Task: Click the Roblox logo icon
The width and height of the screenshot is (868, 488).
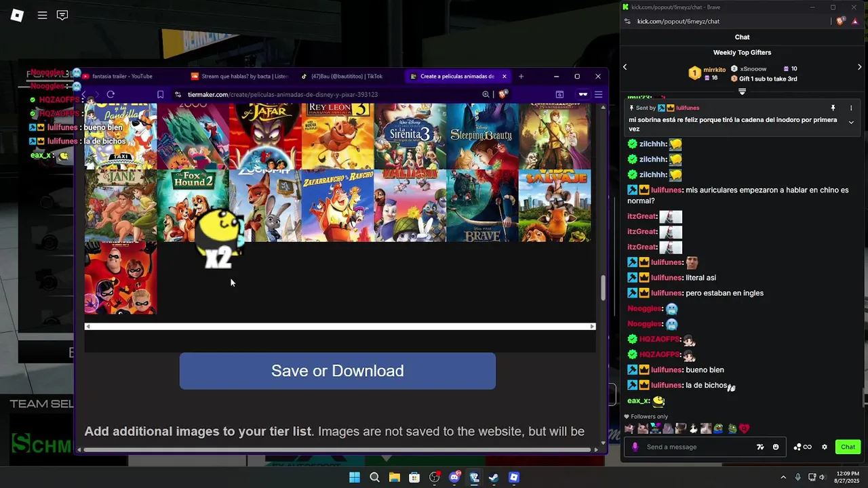Action: point(18,15)
